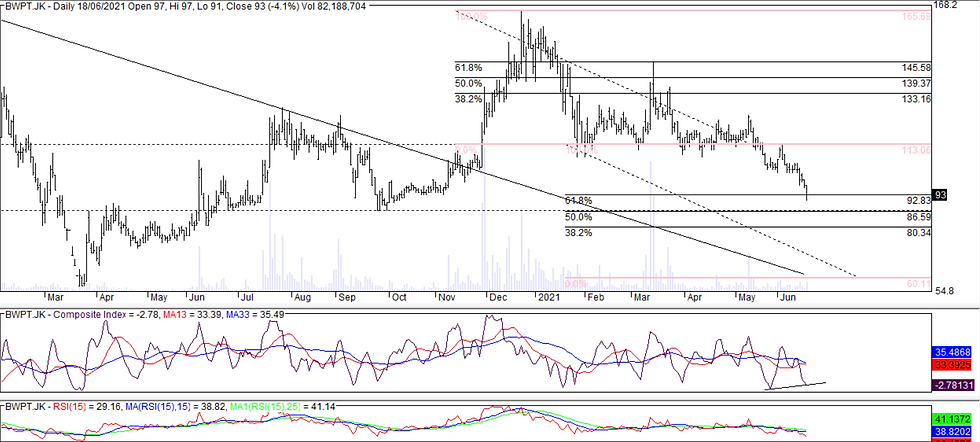Select the 80.34 retracement price label
The width and height of the screenshot is (980, 442).
(919, 233)
